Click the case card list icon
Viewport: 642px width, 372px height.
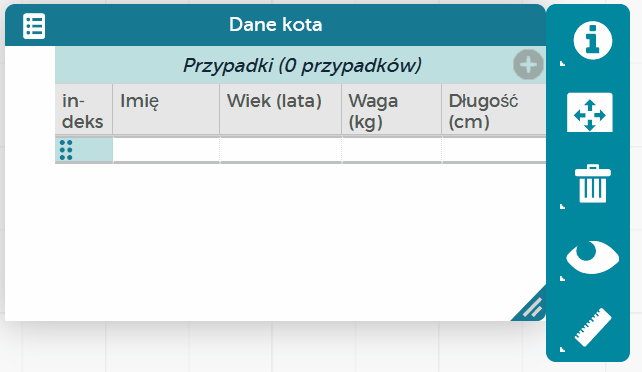(x=34, y=26)
